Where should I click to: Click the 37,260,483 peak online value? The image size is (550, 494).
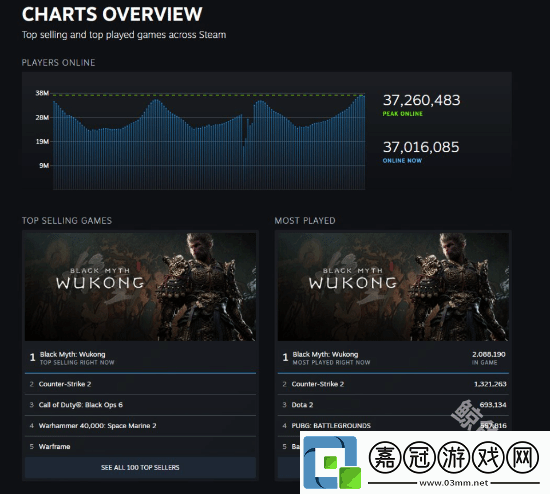point(421,100)
